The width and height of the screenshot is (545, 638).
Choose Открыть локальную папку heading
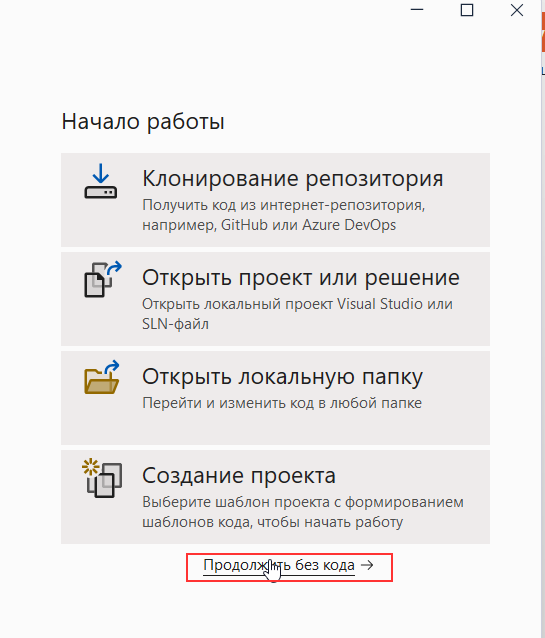[282, 377]
